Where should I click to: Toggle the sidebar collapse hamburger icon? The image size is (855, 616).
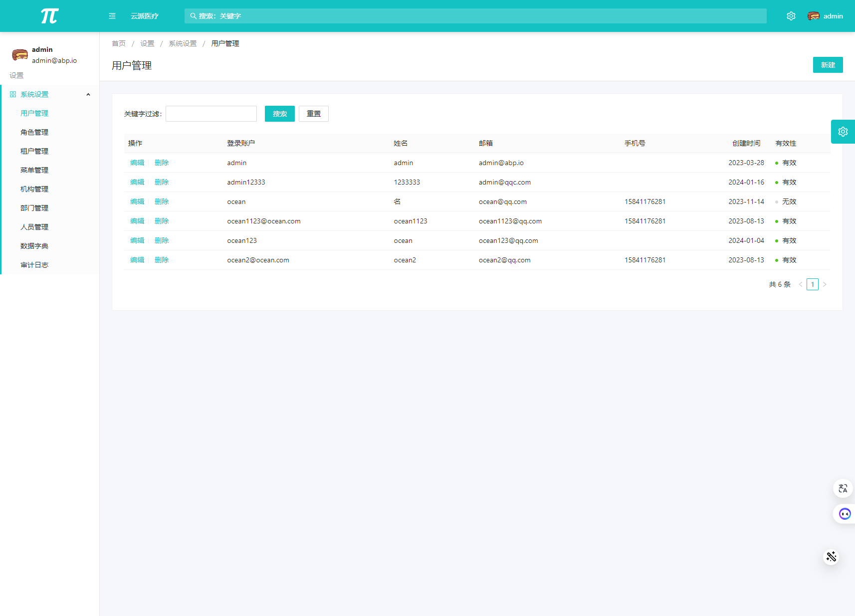tap(112, 16)
